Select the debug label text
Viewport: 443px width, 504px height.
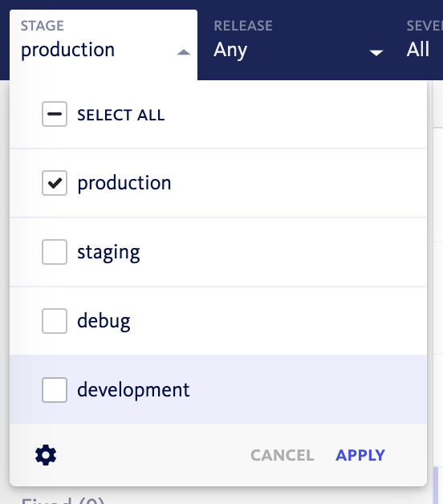pyautogui.click(x=104, y=321)
